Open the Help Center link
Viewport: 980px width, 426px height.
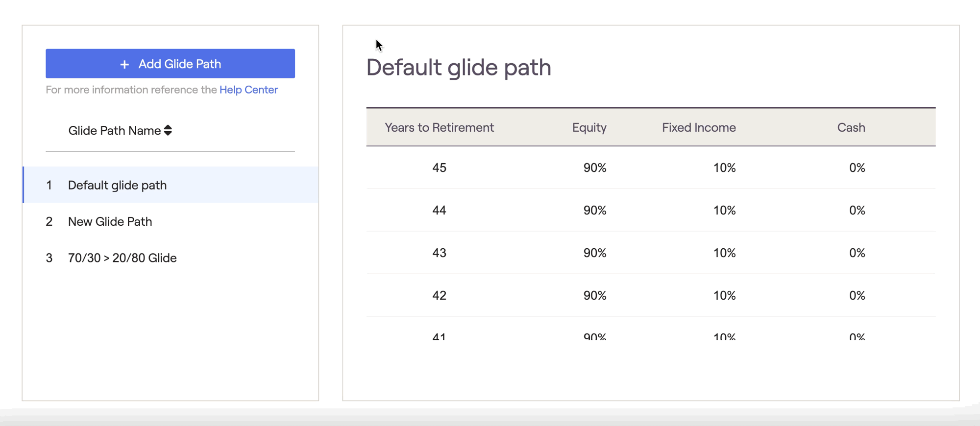pos(248,90)
